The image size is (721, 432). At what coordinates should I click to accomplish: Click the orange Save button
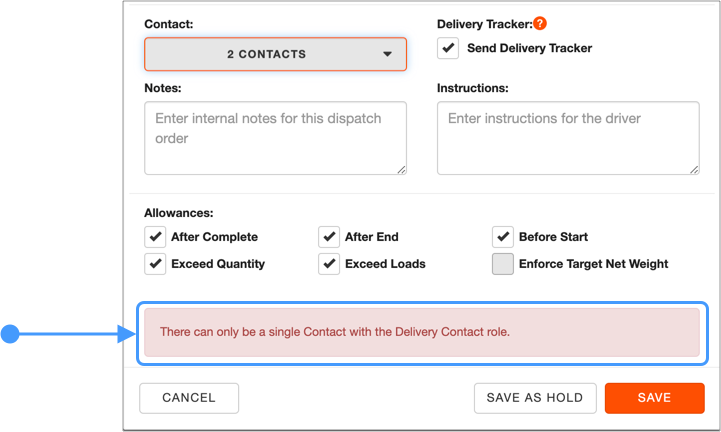click(655, 398)
